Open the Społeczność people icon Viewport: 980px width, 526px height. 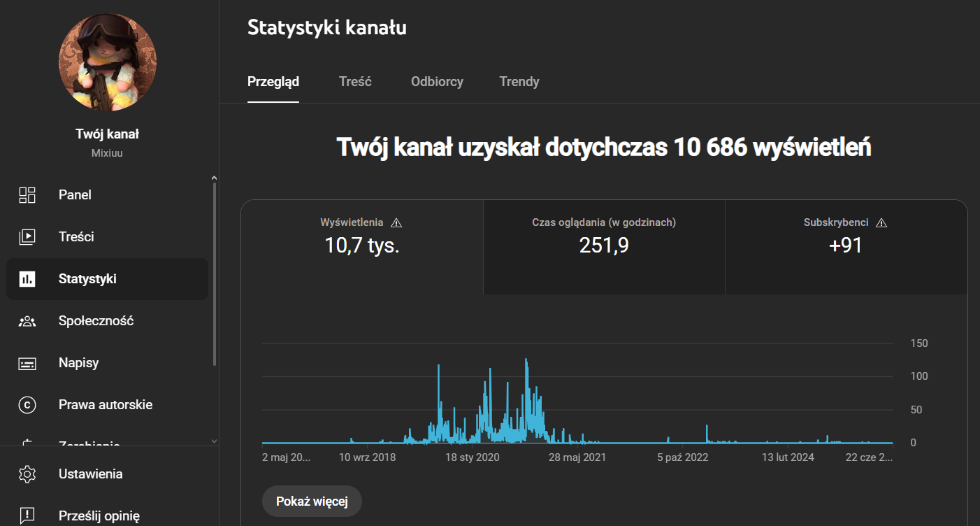coord(27,321)
